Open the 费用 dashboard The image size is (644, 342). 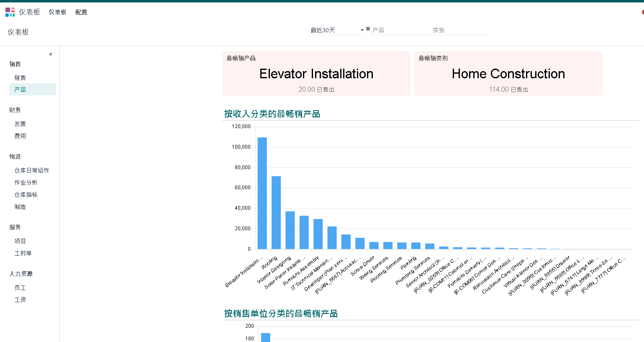[20, 136]
